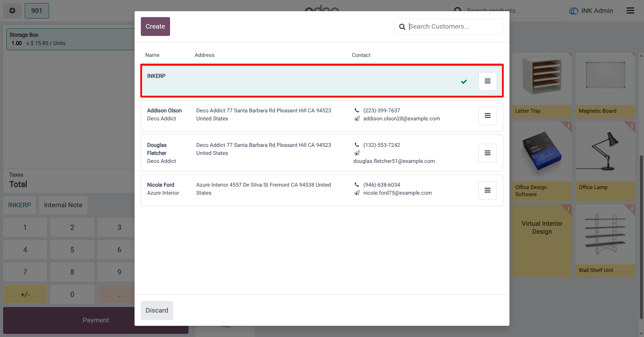Select order tab 901
Viewport: 644px width, 337px height.
pos(37,11)
